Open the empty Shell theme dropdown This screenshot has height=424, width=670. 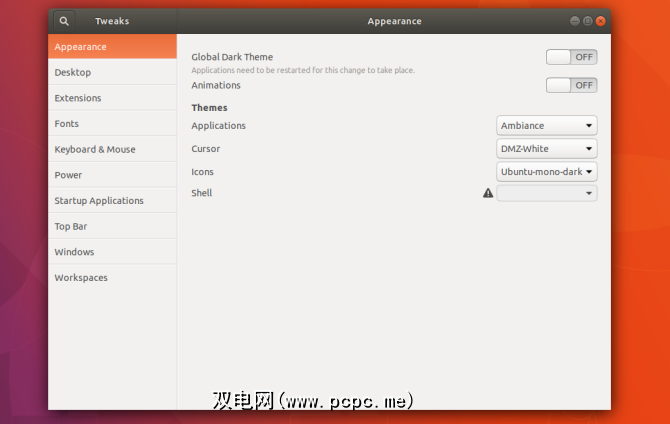click(x=547, y=193)
